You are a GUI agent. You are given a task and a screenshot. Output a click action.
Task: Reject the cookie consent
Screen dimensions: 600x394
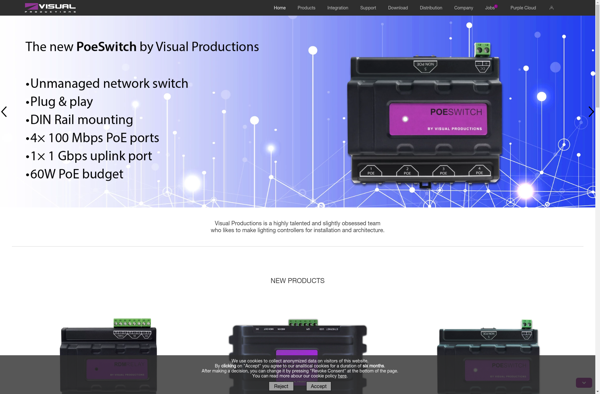[x=281, y=386]
